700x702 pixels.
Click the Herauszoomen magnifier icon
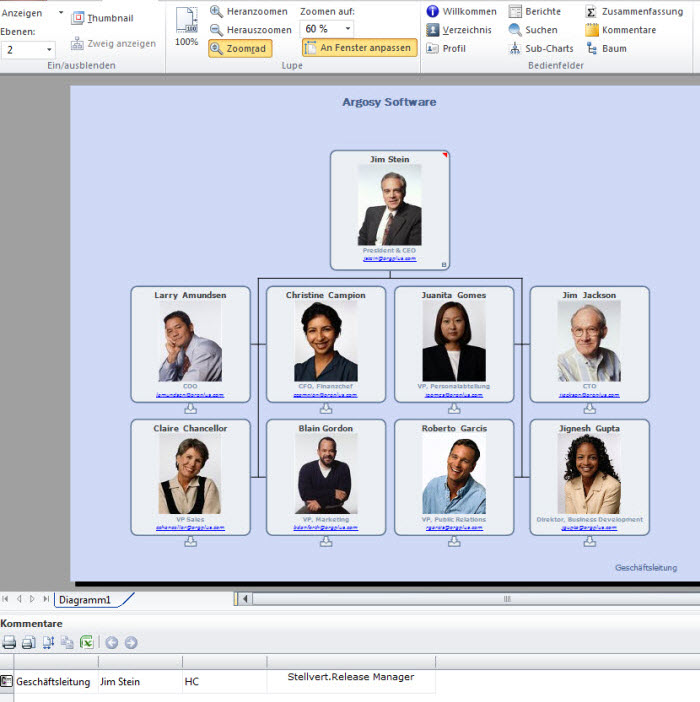pyautogui.click(x=216, y=30)
